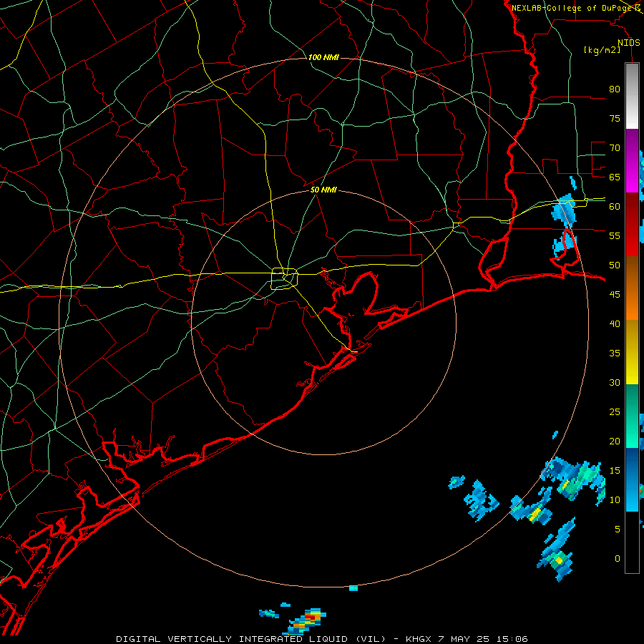Viewport: 644px width, 644px height.
Task: Select the white-gray top segment of the color scale
Action: coord(632,96)
